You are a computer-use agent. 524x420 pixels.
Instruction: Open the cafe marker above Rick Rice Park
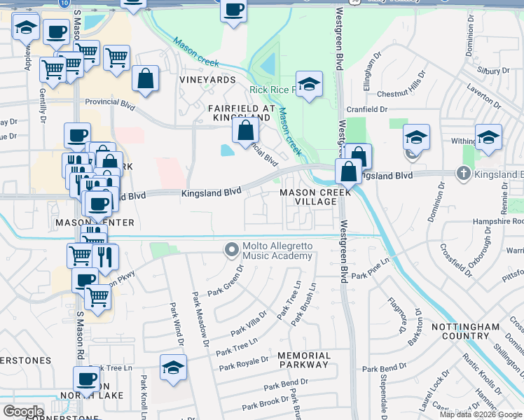(x=233, y=12)
